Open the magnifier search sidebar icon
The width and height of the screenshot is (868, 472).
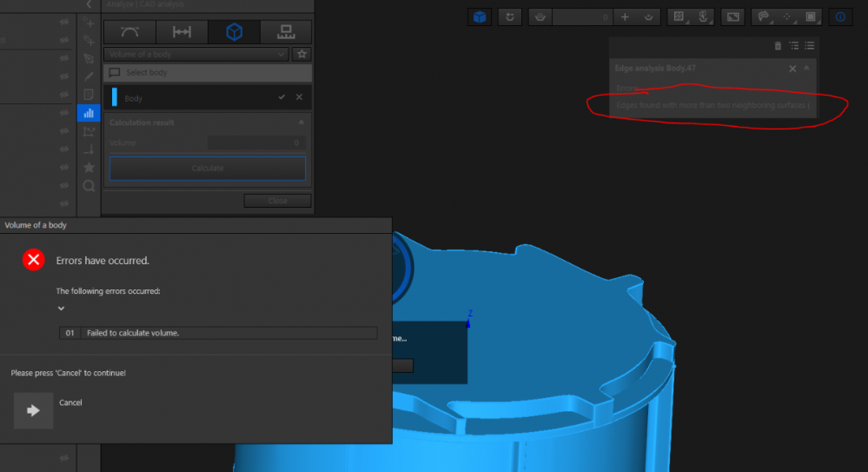point(89,186)
